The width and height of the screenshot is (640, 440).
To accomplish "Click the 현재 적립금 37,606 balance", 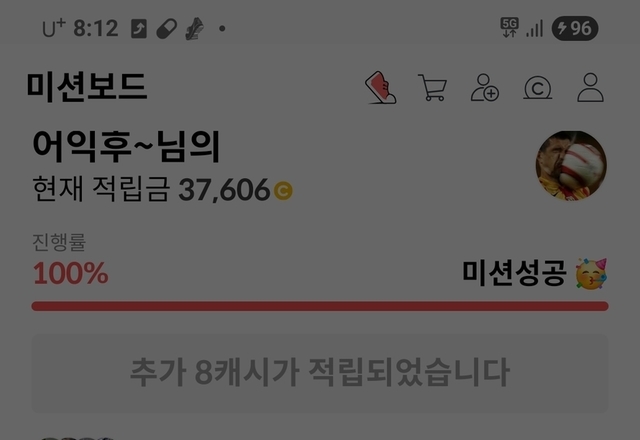I will (162, 189).
